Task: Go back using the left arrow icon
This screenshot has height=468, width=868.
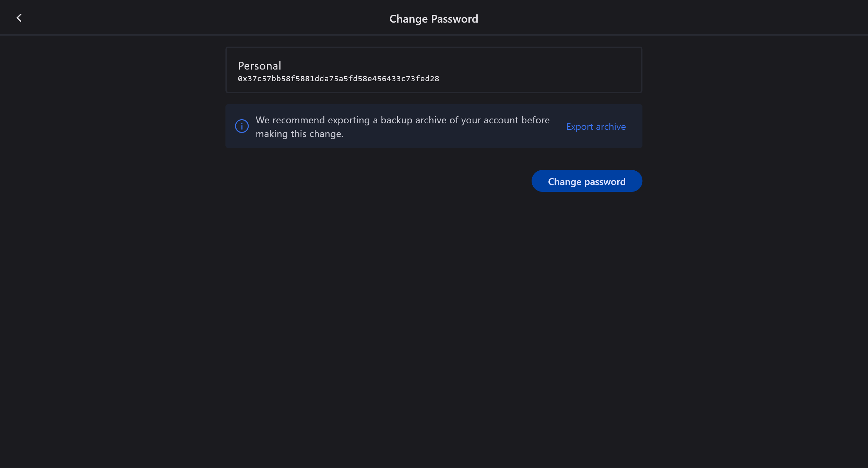Action: tap(19, 18)
